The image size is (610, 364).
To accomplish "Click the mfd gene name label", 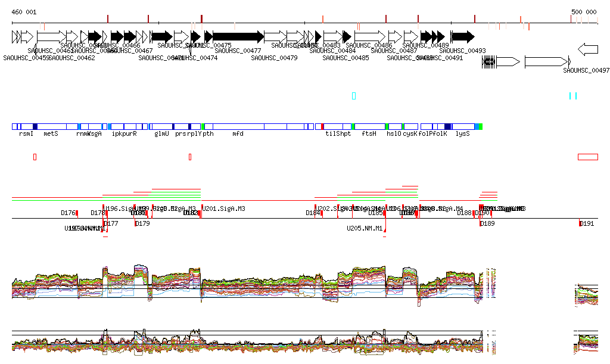I will click(238, 134).
